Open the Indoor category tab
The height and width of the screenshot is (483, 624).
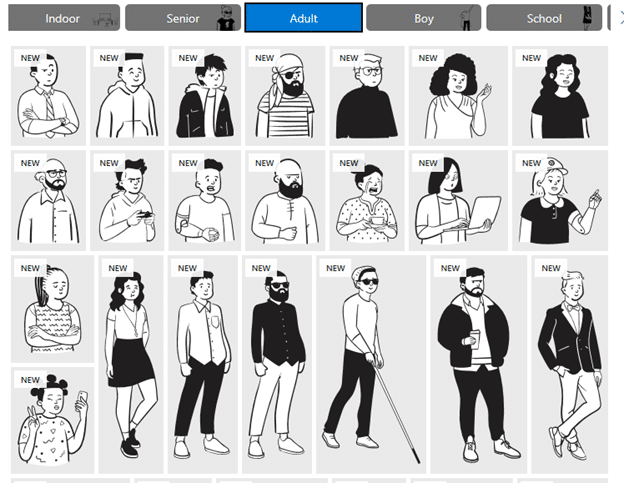64,18
